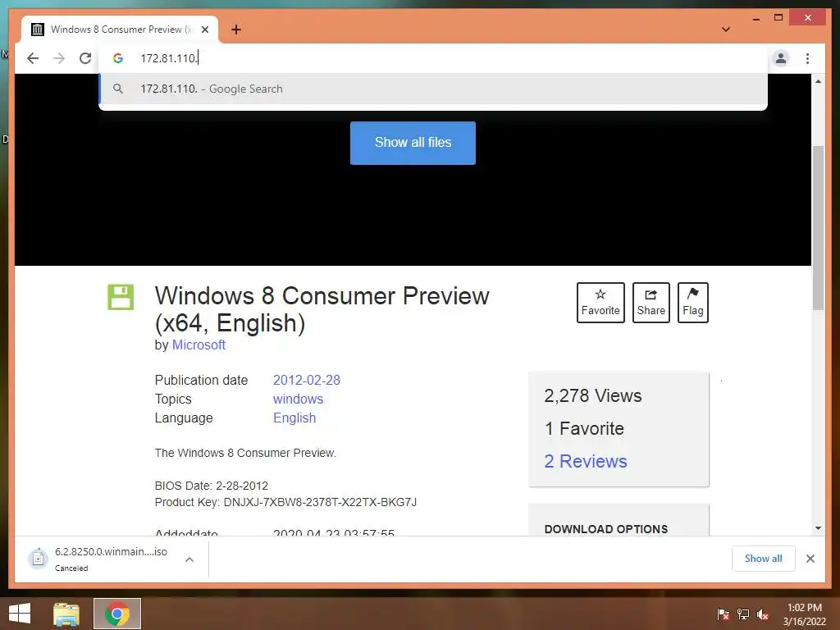
Task: Open Chrome three-dot menu
Action: (807, 58)
